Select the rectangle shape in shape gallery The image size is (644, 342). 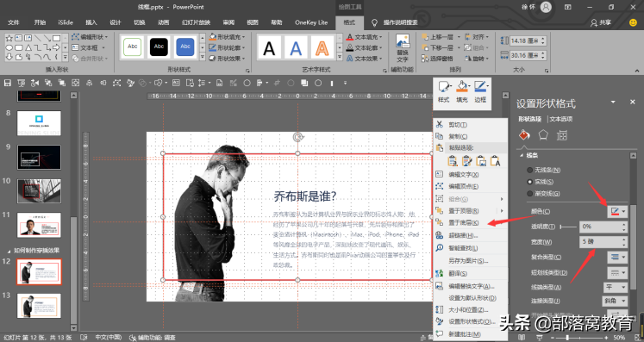[x=56, y=38]
